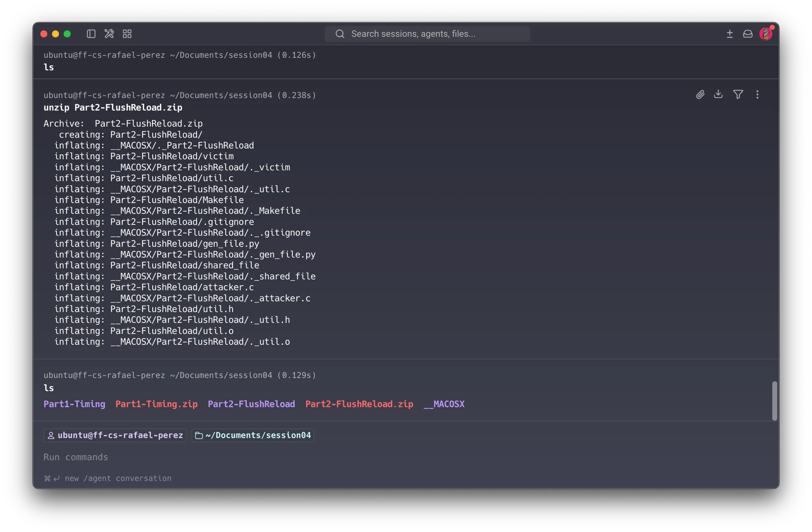
Task: Click the ~/Documents/session04 directory chip
Action: coord(253,435)
